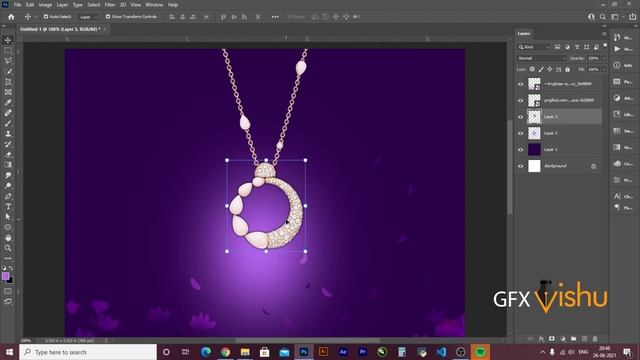Viewport: 640px width, 360px height.
Task: Click the foreground color swatch
Action: (x=5, y=276)
